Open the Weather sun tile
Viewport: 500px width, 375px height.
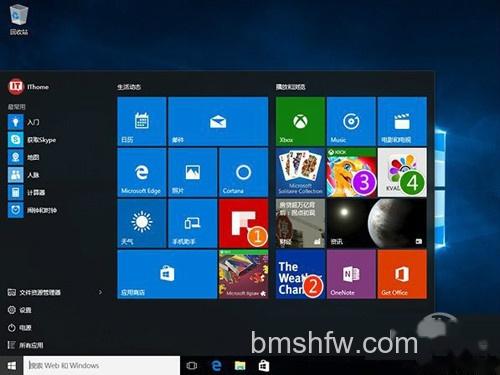click(142, 223)
